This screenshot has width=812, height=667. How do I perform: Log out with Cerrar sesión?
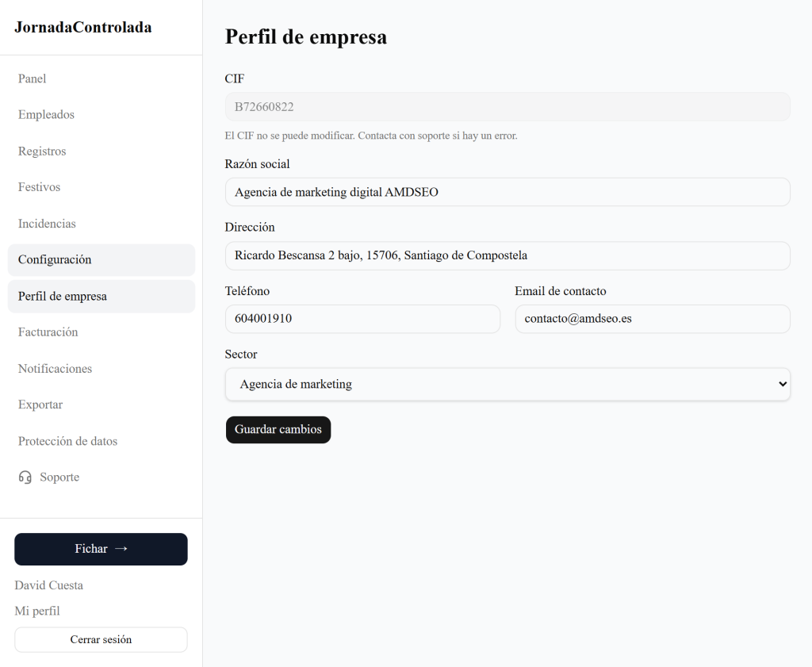101,639
